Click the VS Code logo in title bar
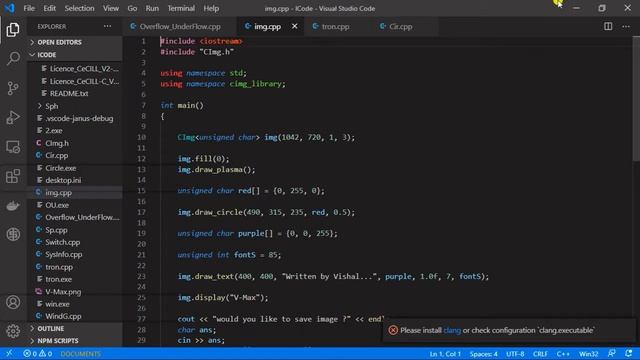Viewport: 640px width, 360px height. (x=9, y=8)
